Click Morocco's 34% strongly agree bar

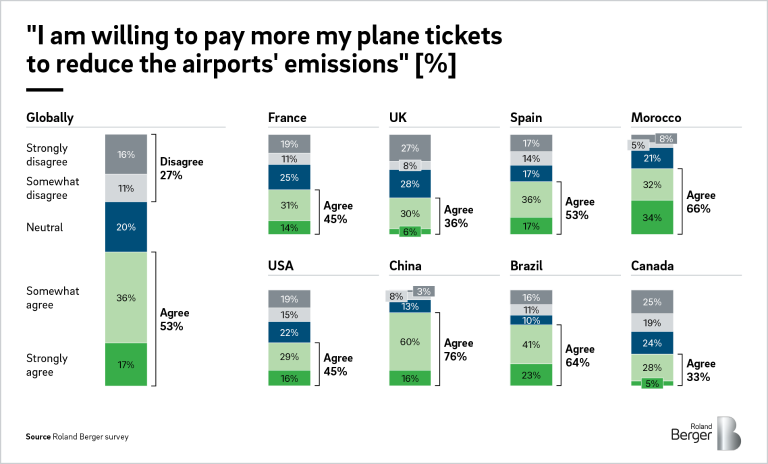coord(652,217)
